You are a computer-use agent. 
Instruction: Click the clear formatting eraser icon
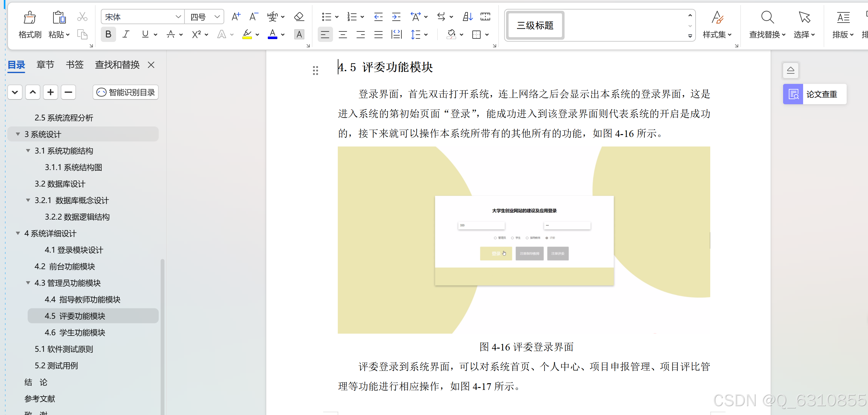point(299,17)
